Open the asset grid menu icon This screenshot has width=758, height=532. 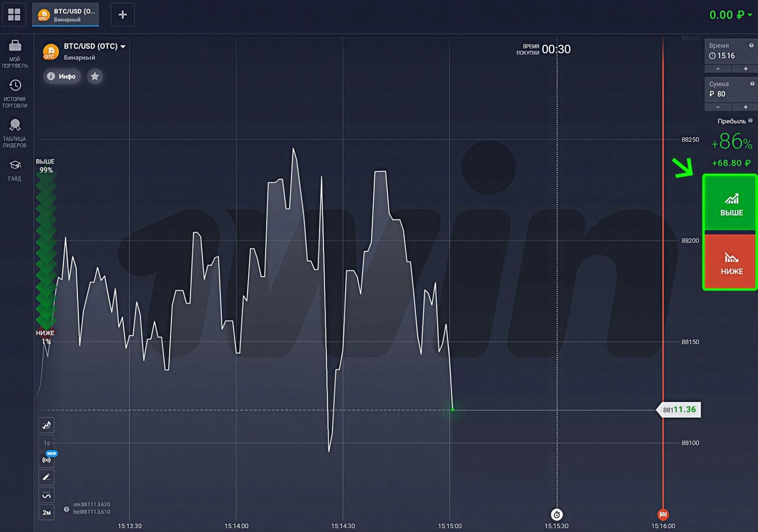(x=14, y=14)
